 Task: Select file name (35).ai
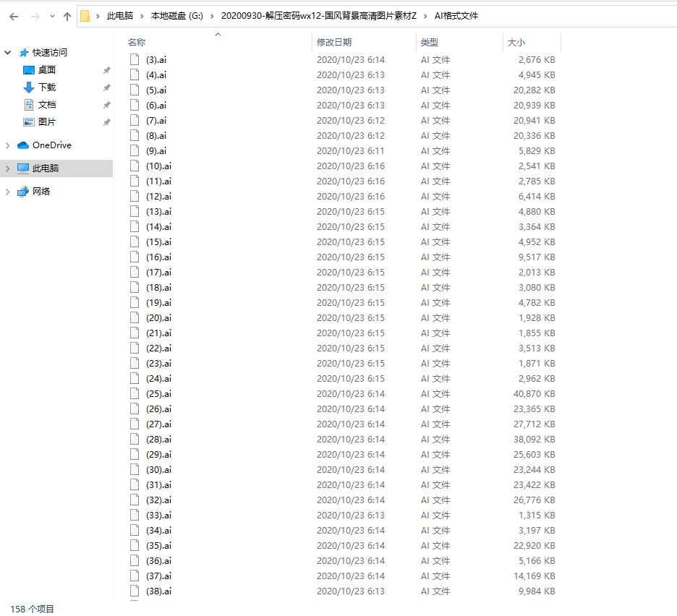coord(158,546)
